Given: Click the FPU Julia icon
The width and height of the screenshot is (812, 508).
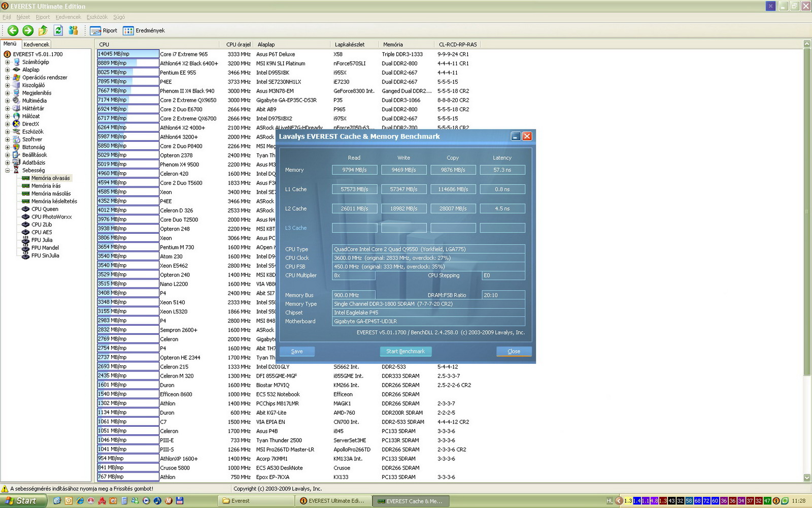Looking at the screenshot, I should point(25,240).
